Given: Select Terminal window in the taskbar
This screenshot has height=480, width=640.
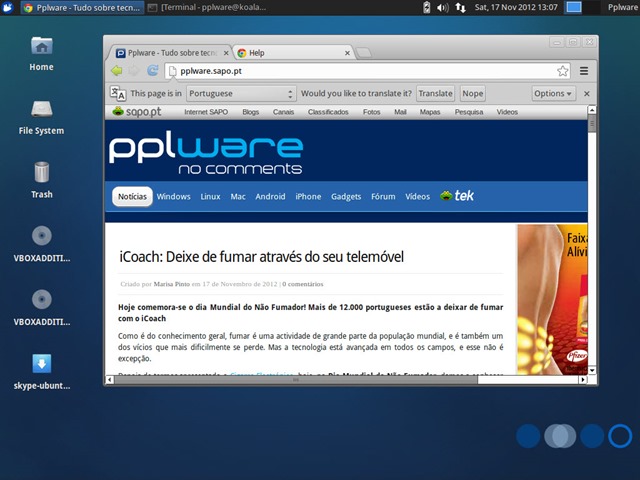Looking at the screenshot, I should pos(207,7).
